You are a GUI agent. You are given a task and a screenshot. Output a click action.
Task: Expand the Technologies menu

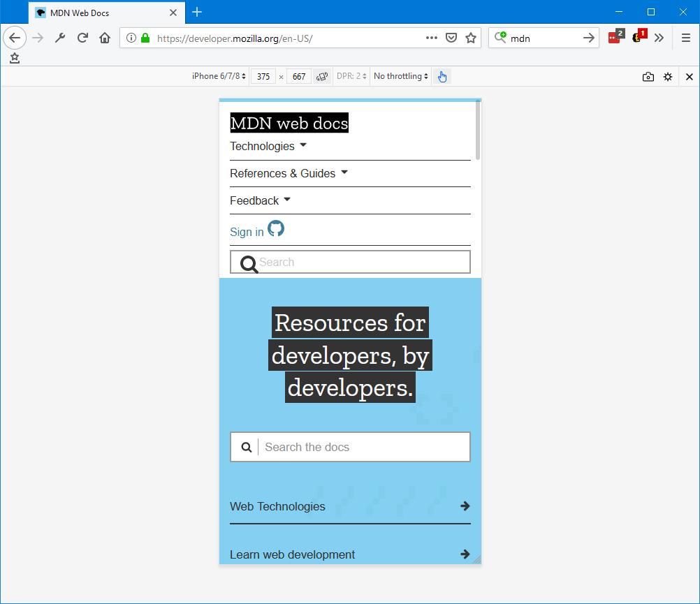click(x=268, y=147)
